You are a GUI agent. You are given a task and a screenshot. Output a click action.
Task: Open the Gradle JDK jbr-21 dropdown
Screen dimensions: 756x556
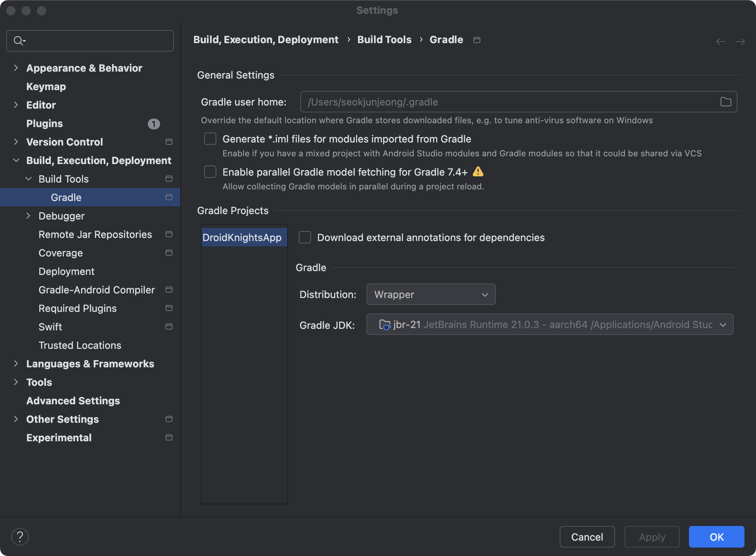click(x=550, y=325)
